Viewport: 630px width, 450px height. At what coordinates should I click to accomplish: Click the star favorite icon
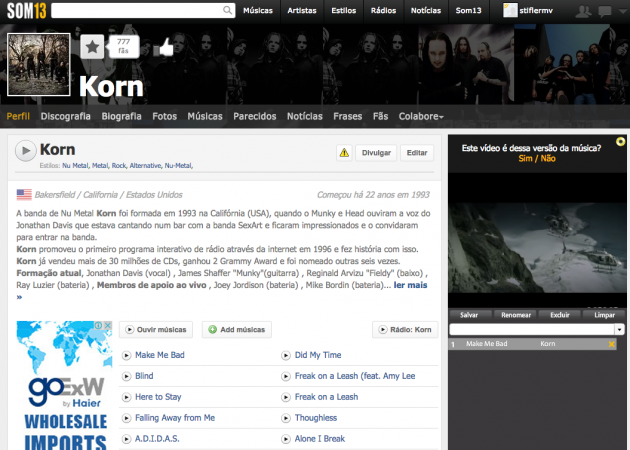point(92,47)
